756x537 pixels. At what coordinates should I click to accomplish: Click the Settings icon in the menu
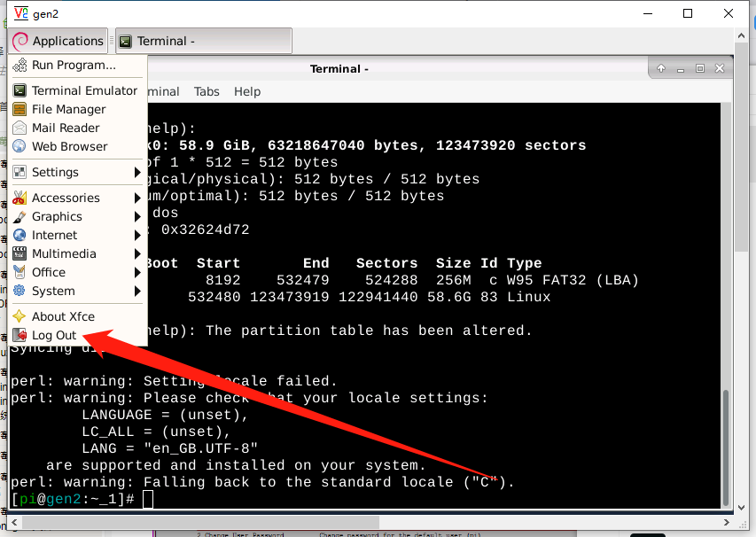[x=19, y=172]
